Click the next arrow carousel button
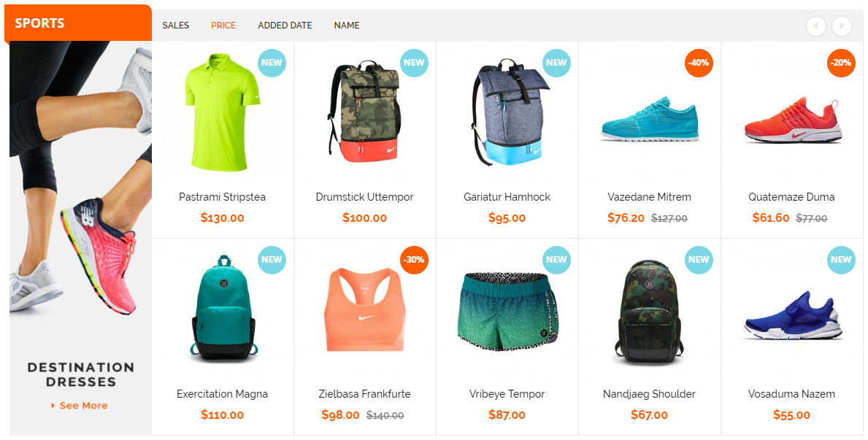The width and height of the screenshot is (868, 440). click(842, 26)
